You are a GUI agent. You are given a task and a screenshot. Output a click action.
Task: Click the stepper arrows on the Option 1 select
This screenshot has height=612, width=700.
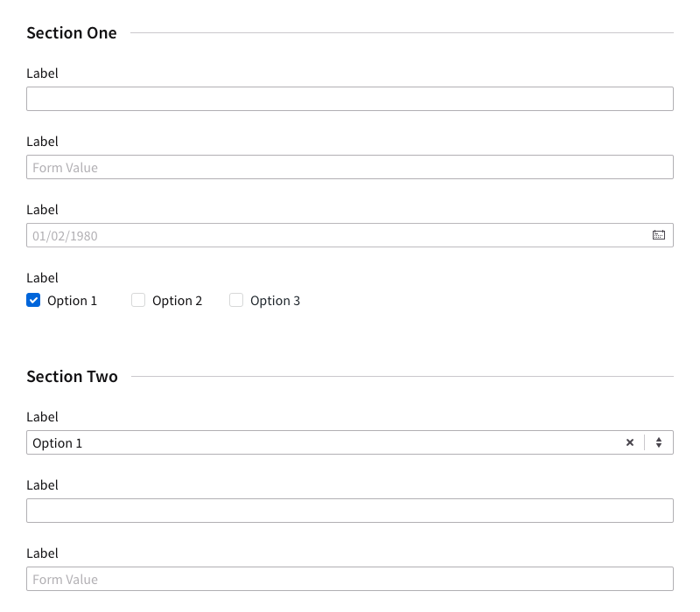click(x=659, y=442)
